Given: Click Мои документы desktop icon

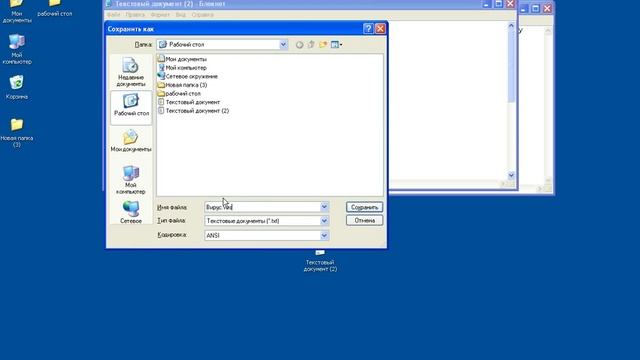Looking at the screenshot, I should pyautogui.click(x=17, y=11).
